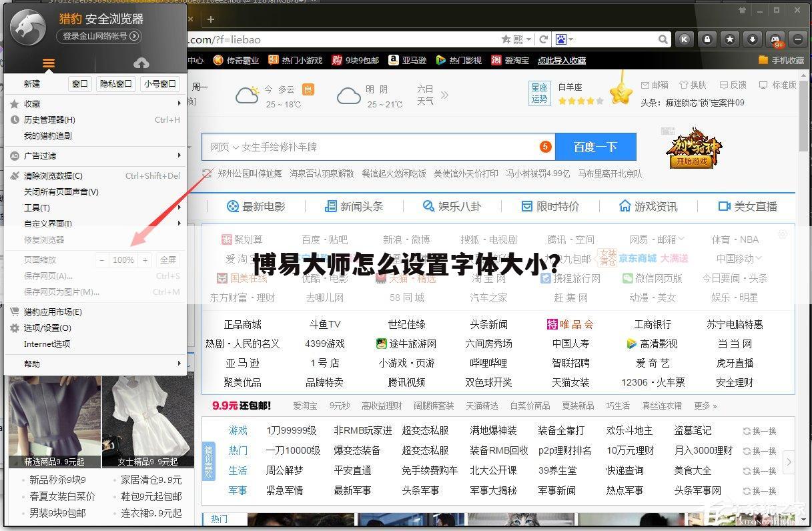This screenshot has width=812, height=531.
Task: Open a new tab with the plus button
Action: point(211,19)
